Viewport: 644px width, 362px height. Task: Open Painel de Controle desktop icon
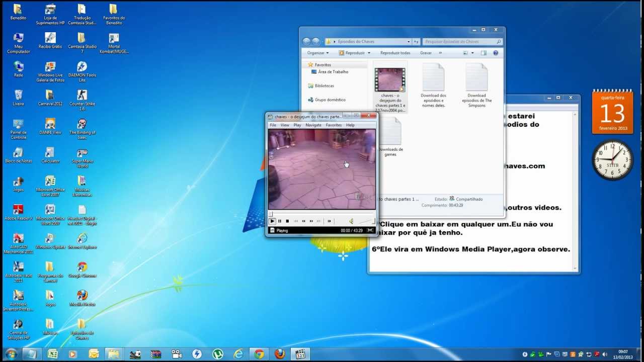click(18, 129)
